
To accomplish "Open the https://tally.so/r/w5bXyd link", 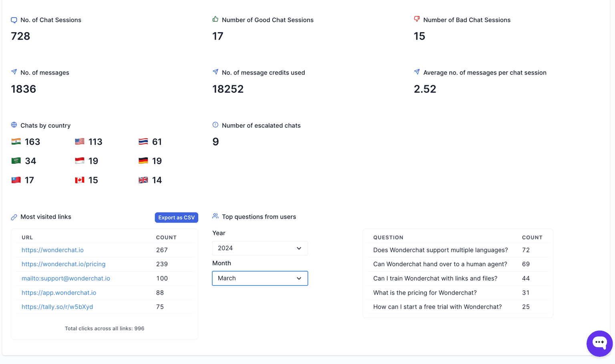I will coord(57,307).
